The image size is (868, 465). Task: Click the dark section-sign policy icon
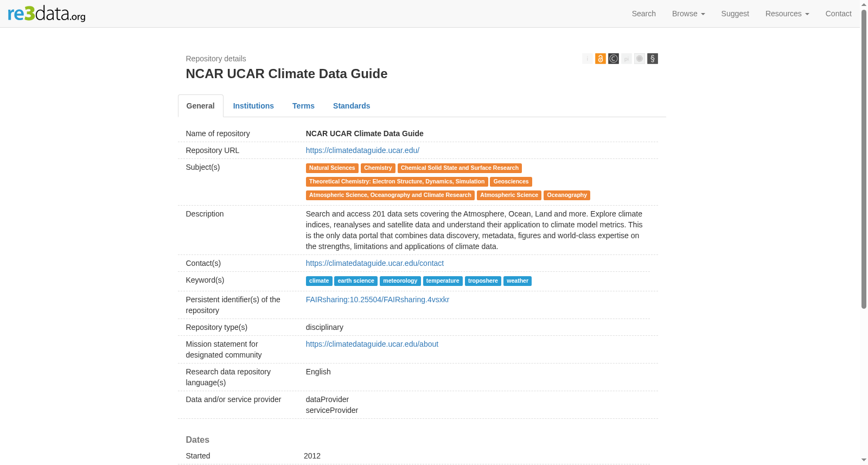click(x=653, y=59)
